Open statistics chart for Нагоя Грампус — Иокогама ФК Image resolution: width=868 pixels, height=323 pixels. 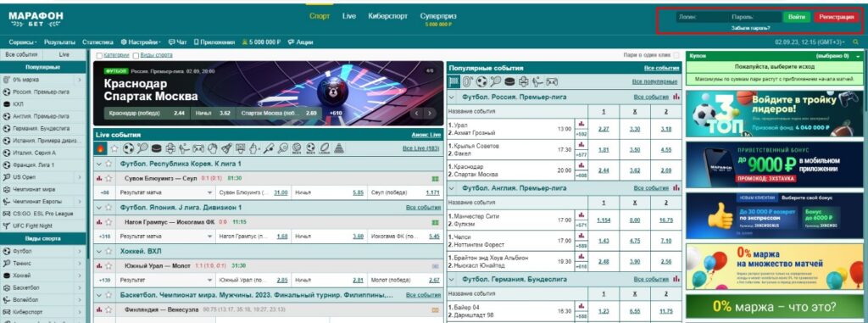click(x=99, y=221)
